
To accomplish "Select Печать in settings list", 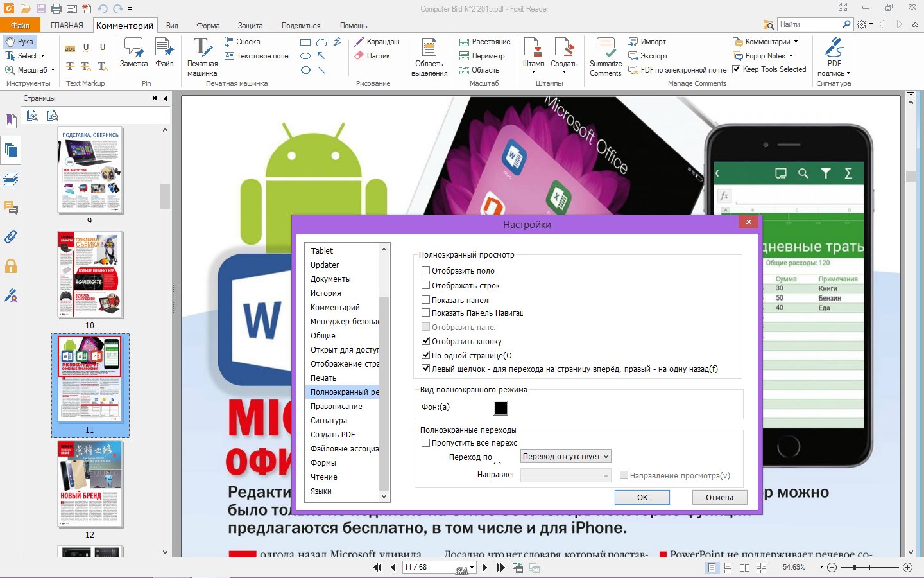I will pyautogui.click(x=342, y=378).
